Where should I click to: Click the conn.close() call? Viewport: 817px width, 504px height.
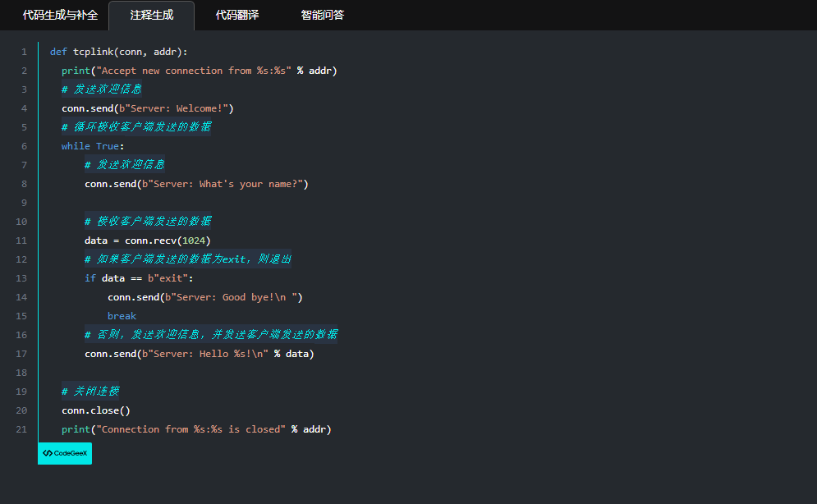click(x=95, y=410)
